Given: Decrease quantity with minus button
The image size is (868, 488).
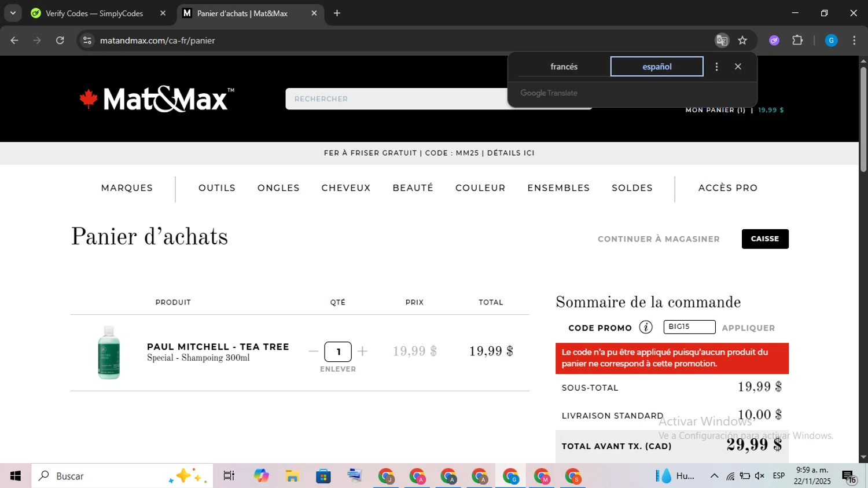Looking at the screenshot, I should pos(314,351).
